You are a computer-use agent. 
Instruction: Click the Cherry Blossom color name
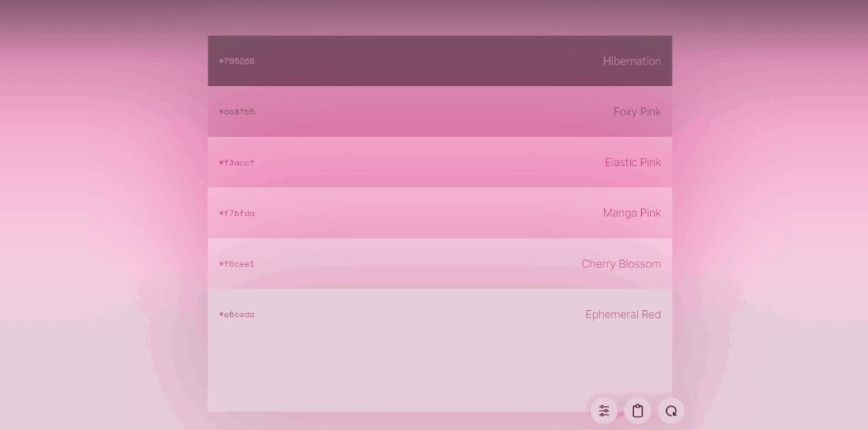click(621, 264)
